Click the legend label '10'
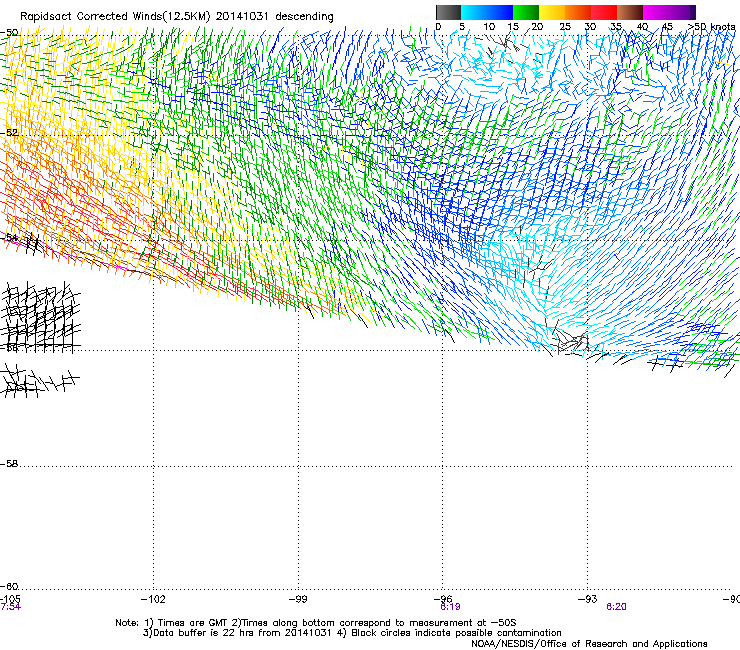The width and height of the screenshot is (740, 650). [489, 27]
